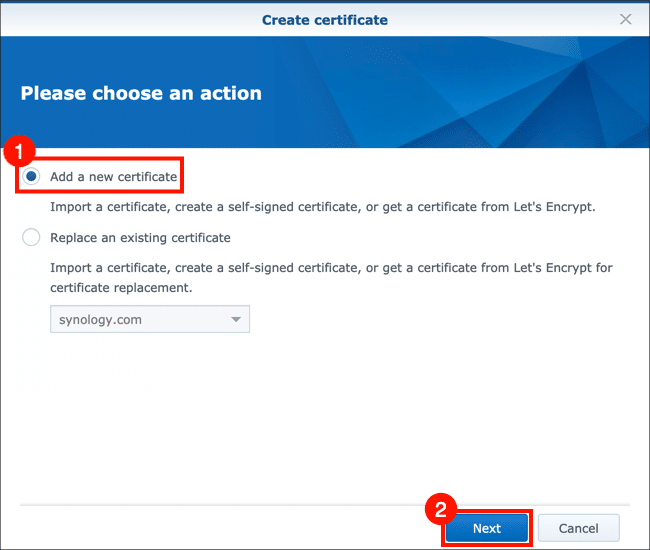
Task: Click the 'certificate replacement.' text line
Action: coord(120,288)
